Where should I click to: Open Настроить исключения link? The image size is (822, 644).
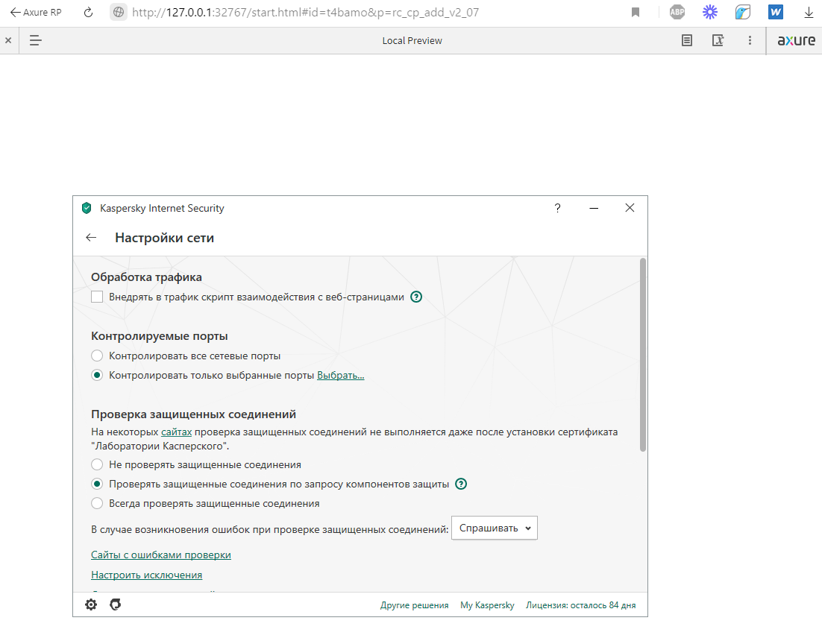pyautogui.click(x=147, y=575)
